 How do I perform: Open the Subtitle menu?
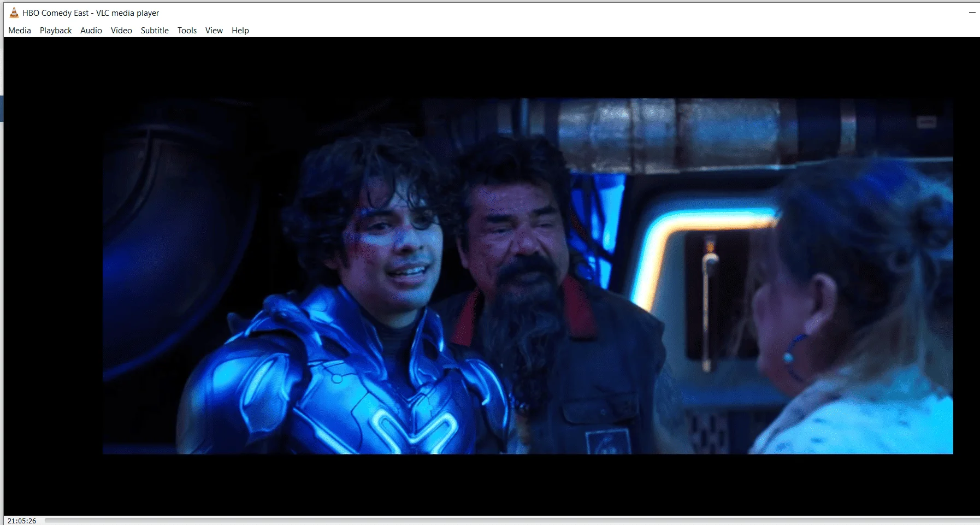coord(155,31)
